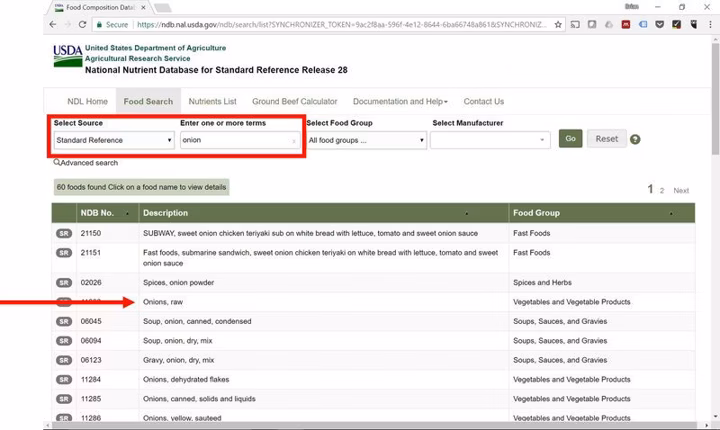Screen dimensions: 720x430
Task: Open a new browser tab
Action: (x=163, y=7)
